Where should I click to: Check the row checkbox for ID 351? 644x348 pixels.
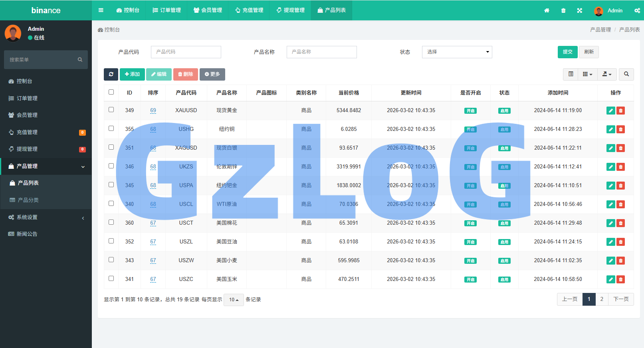tap(111, 147)
